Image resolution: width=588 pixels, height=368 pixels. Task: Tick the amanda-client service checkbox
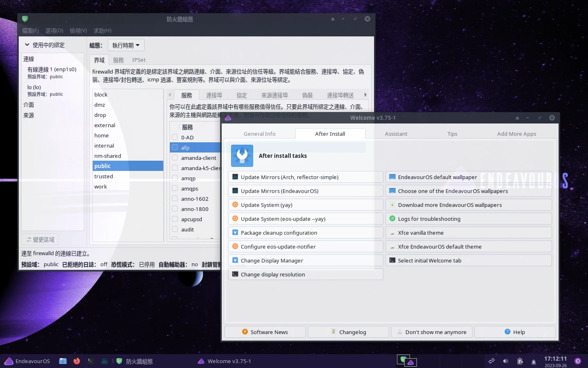(x=175, y=158)
